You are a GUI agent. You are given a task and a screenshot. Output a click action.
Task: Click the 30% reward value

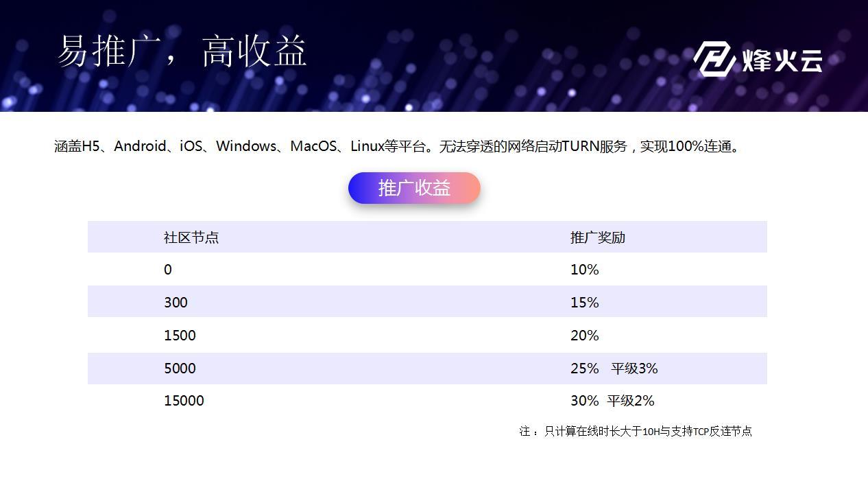[x=585, y=401]
